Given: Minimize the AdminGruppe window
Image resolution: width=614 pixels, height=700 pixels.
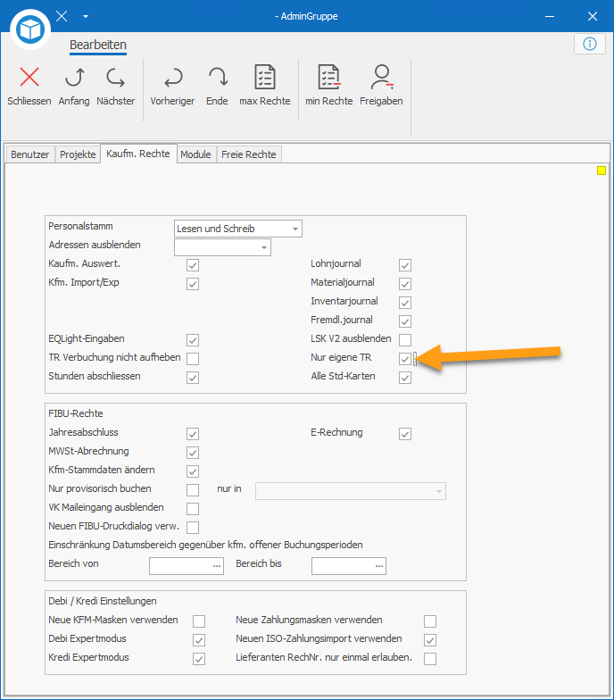Looking at the screenshot, I should point(550,16).
